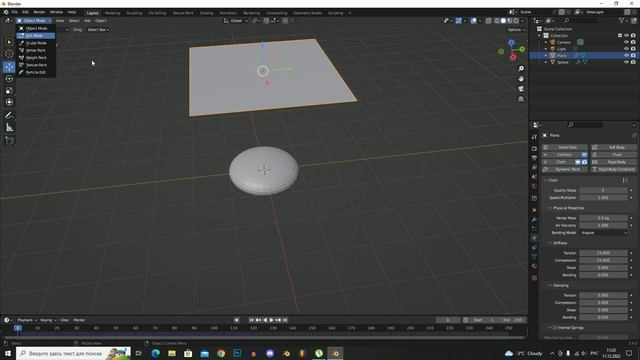
Task: Add Fluid physics button
Action: [x=613, y=155]
